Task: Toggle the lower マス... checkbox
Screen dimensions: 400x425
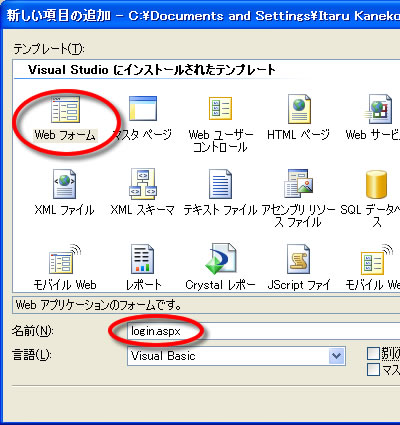Action: click(x=373, y=369)
